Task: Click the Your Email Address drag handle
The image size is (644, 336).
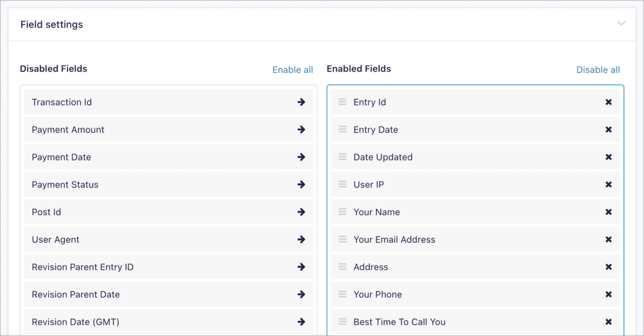Action: [x=342, y=239]
